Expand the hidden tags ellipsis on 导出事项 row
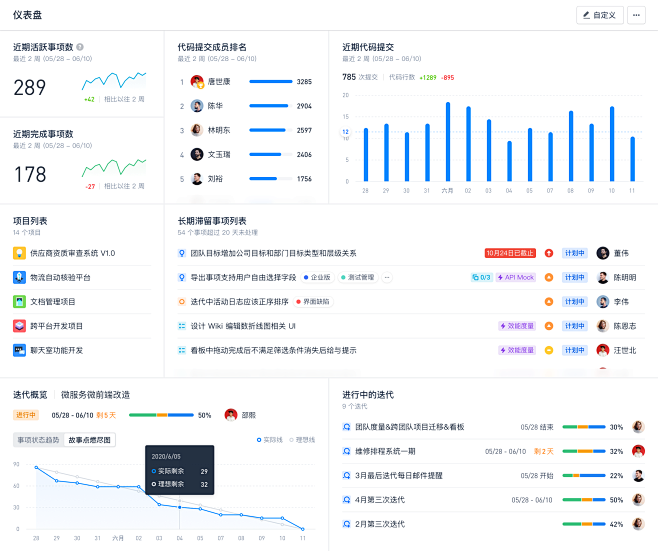 388,277
